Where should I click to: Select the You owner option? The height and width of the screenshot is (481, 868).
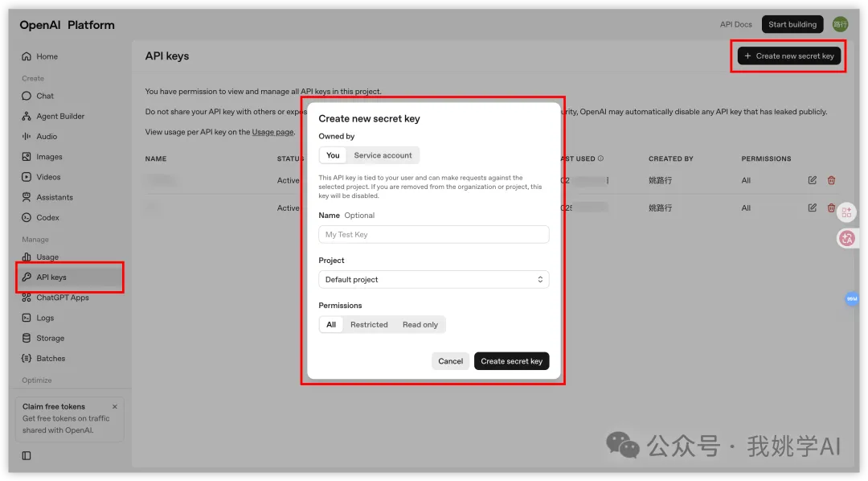point(333,156)
